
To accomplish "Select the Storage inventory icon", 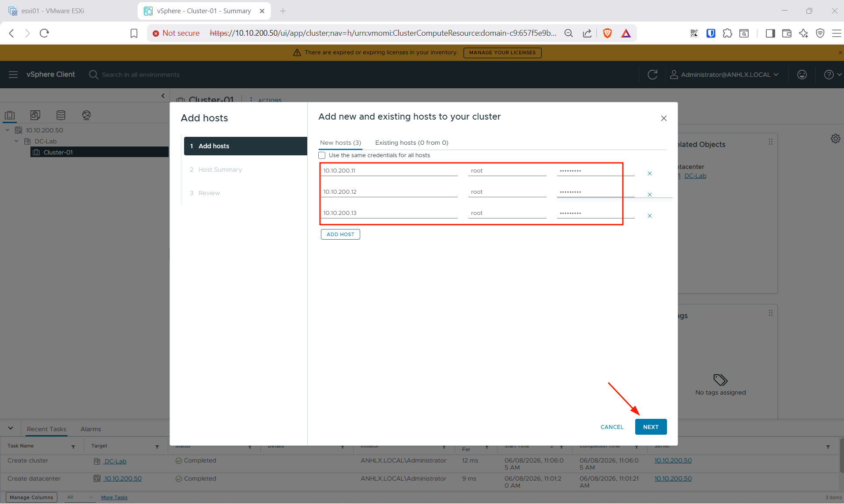I will click(x=61, y=115).
